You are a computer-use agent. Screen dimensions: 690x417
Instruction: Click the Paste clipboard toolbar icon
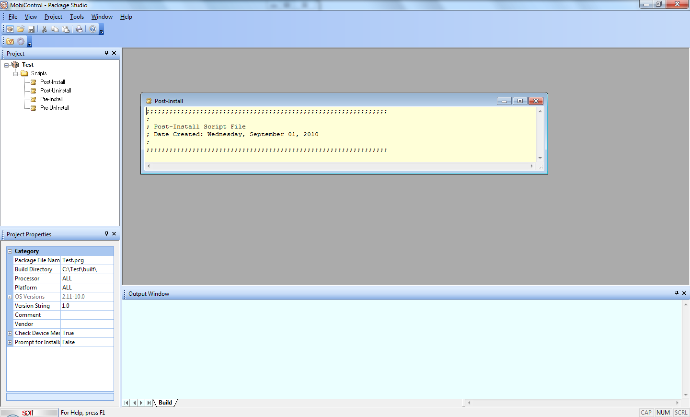(x=66, y=29)
